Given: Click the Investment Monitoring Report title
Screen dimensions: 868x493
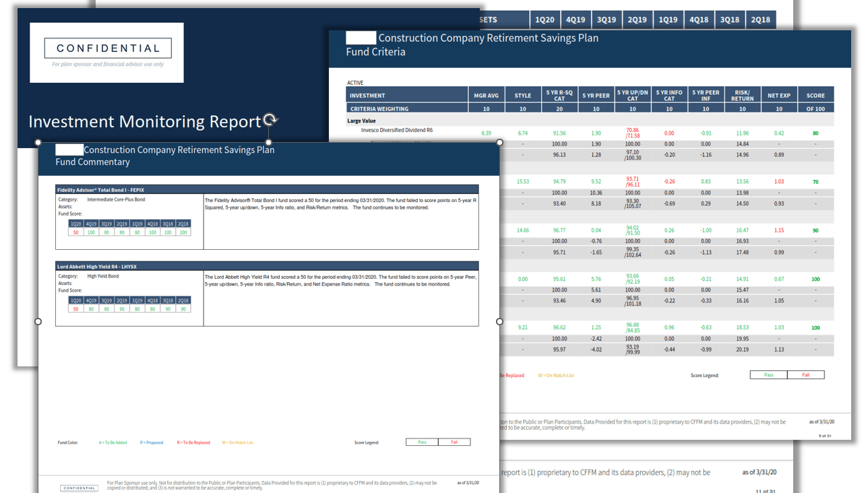Looking at the screenshot, I should (x=144, y=122).
